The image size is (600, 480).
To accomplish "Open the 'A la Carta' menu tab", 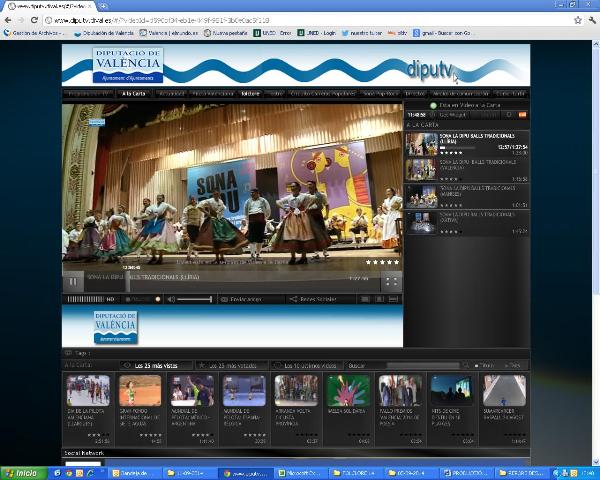I will click(134, 93).
